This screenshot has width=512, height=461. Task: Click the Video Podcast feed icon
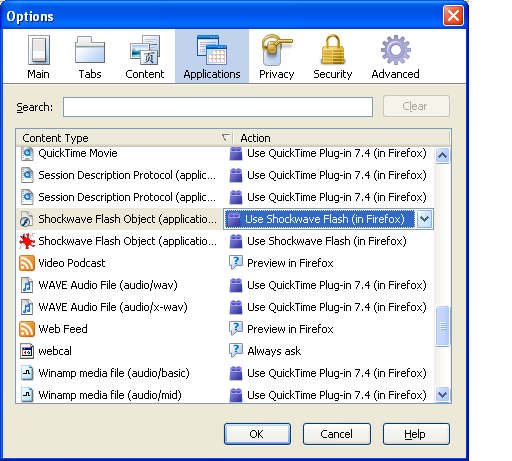27,263
